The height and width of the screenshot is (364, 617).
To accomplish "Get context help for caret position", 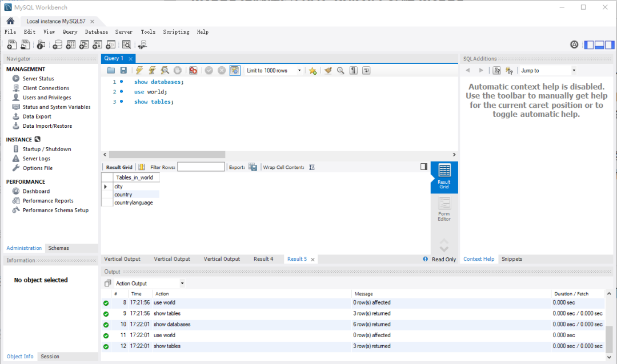I will [497, 70].
